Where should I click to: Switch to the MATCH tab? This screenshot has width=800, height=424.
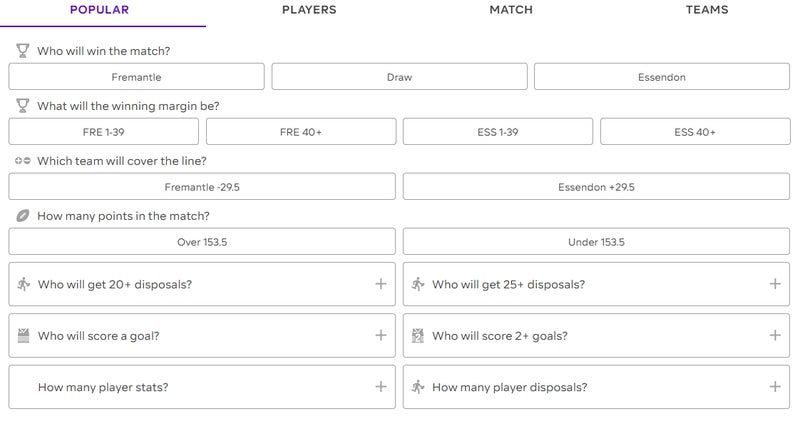coord(511,10)
